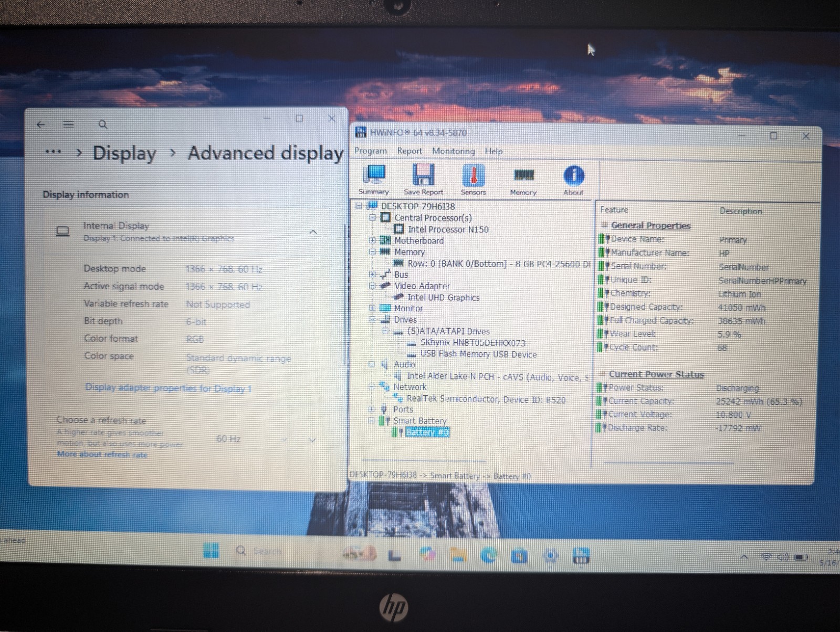Click the Designed Capacity value 41050 mWh
The height and width of the screenshot is (632, 840).
(742, 308)
